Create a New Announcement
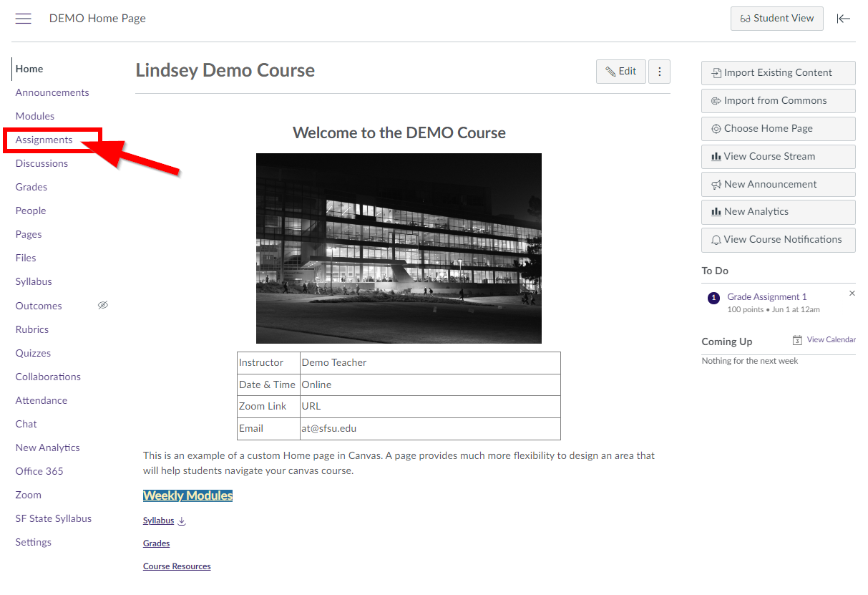The width and height of the screenshot is (868, 595). 779,184
